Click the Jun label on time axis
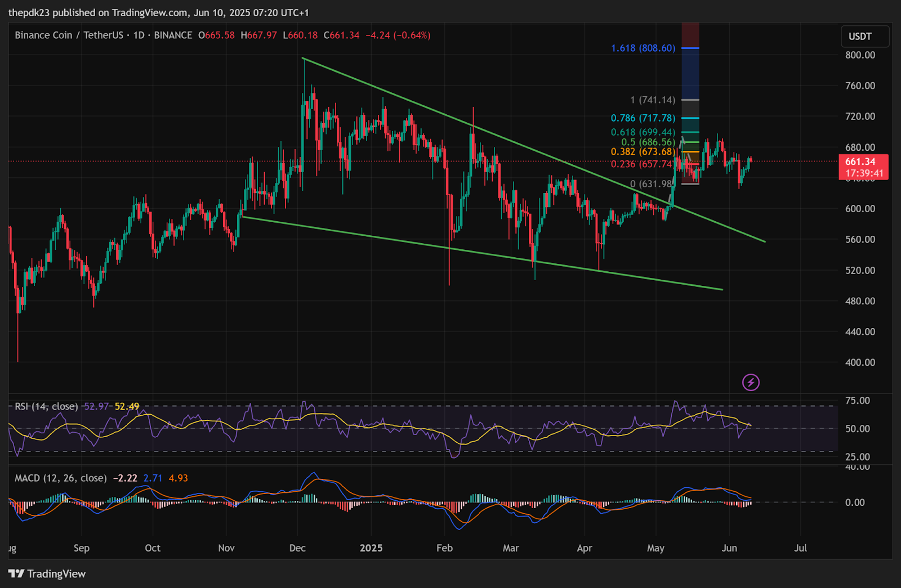 pyautogui.click(x=729, y=548)
